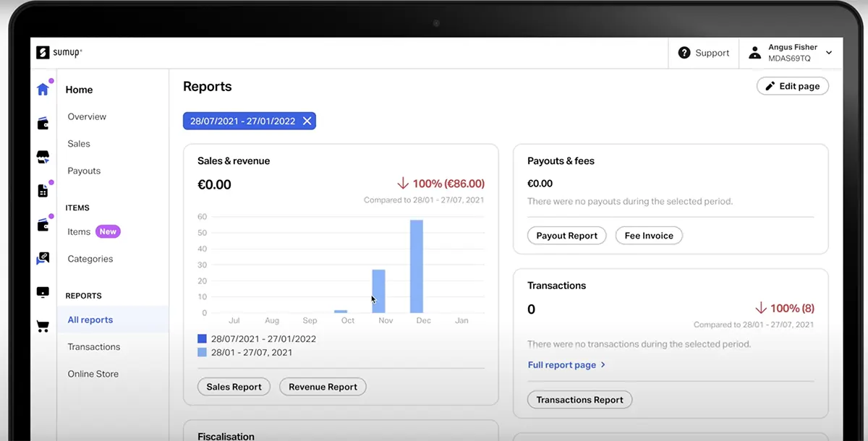Open Sales in the side menu
This screenshot has width=868, height=441.
(x=79, y=144)
